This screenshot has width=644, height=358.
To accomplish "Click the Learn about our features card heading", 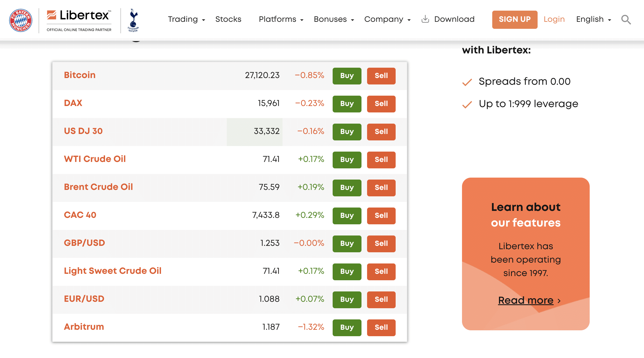I will pyautogui.click(x=526, y=215).
